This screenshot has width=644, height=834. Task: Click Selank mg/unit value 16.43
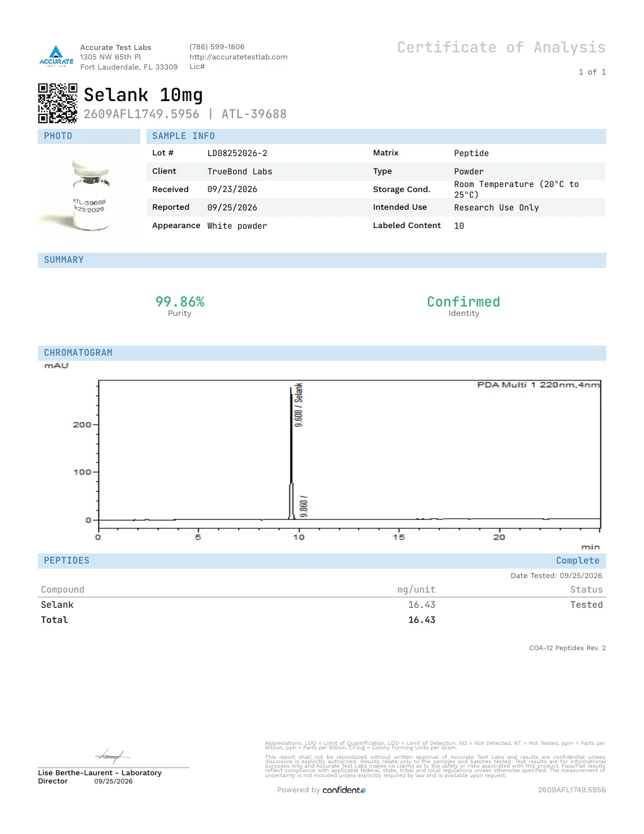click(422, 605)
